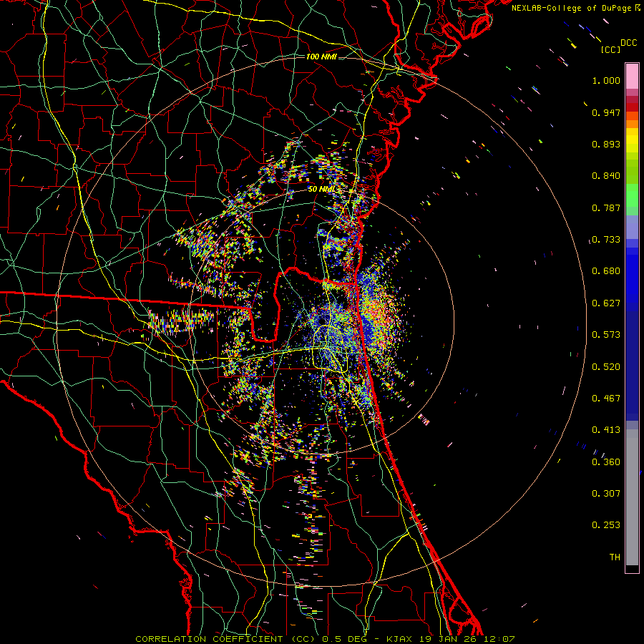Select the 0.520 legend value
644x644 pixels.
click(x=606, y=367)
